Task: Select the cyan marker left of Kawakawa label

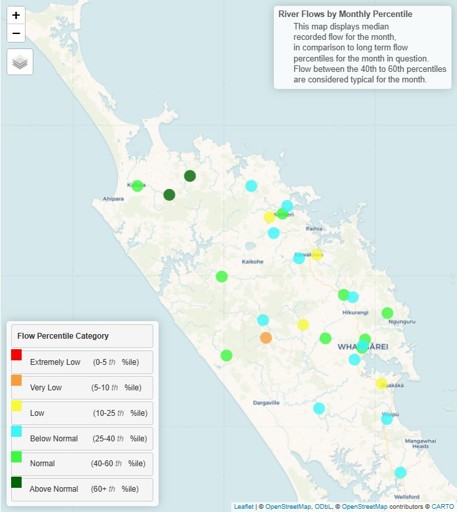Action: click(299, 258)
